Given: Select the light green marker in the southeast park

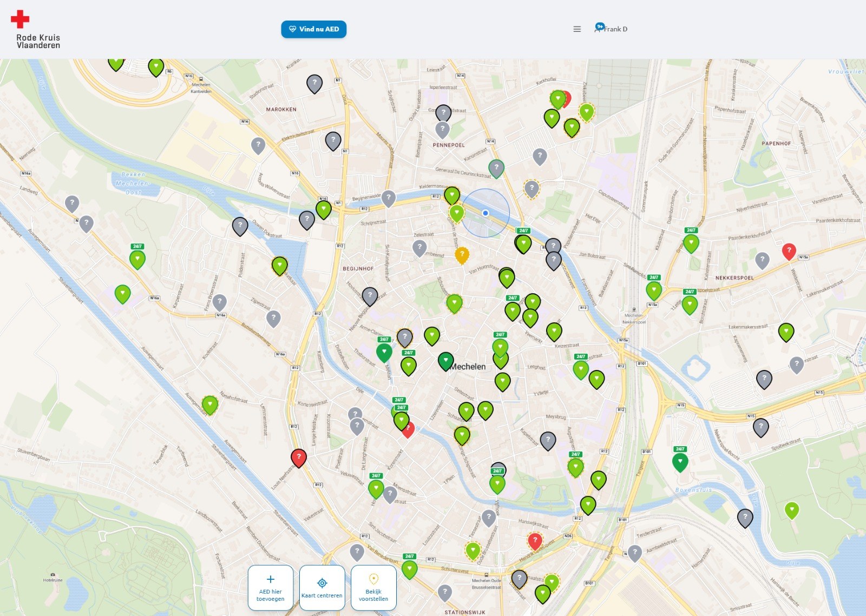Looking at the screenshot, I should pyautogui.click(x=792, y=511).
